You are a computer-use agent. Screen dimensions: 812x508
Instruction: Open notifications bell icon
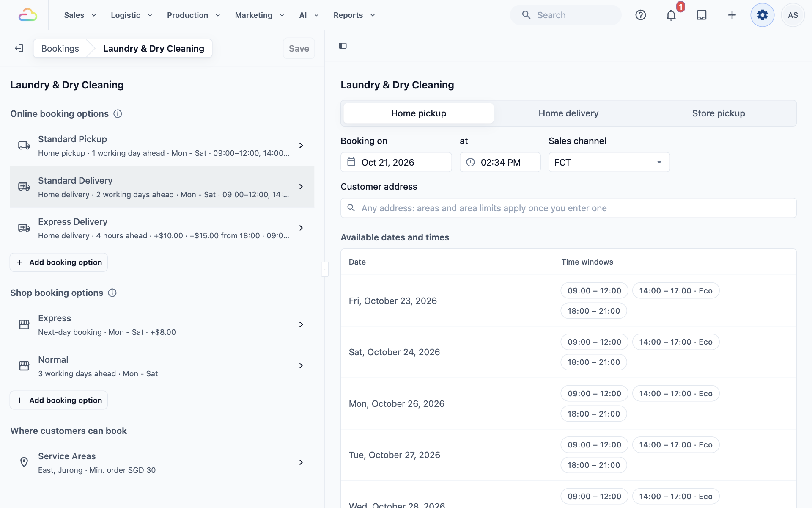[671, 15]
